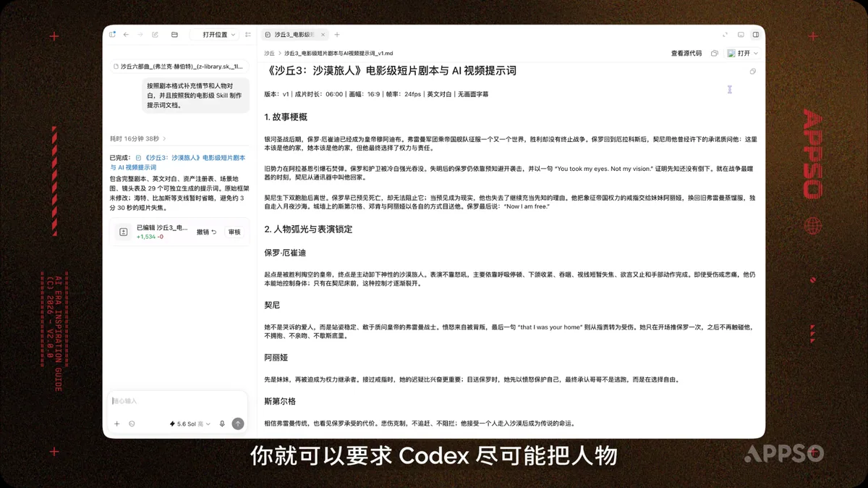Go forward with the right arrow
Viewport: 868px width, 488px height.
139,35
